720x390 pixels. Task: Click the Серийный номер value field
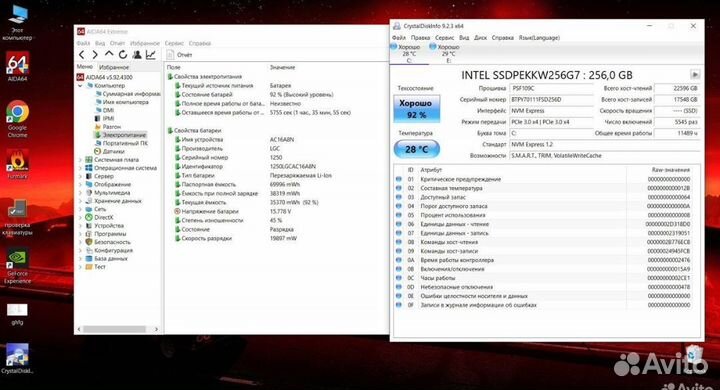(x=551, y=99)
